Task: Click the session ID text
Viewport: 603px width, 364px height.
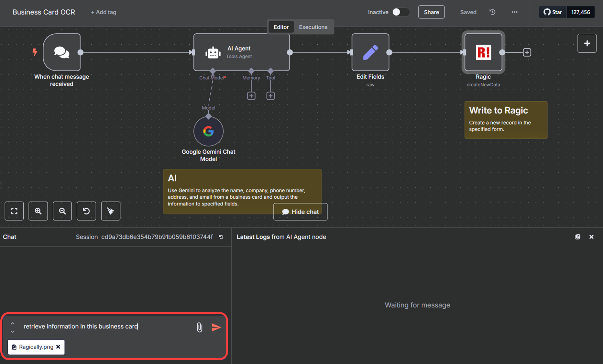Action: pos(157,237)
